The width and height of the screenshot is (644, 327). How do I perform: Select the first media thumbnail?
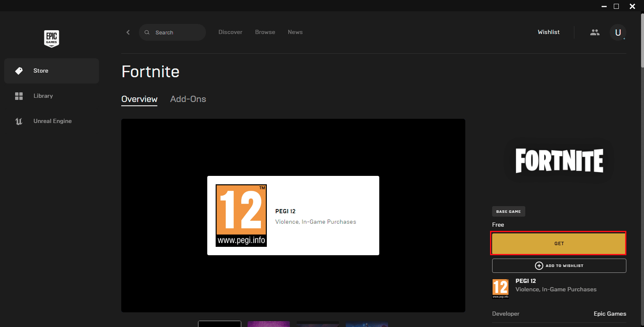(219, 324)
